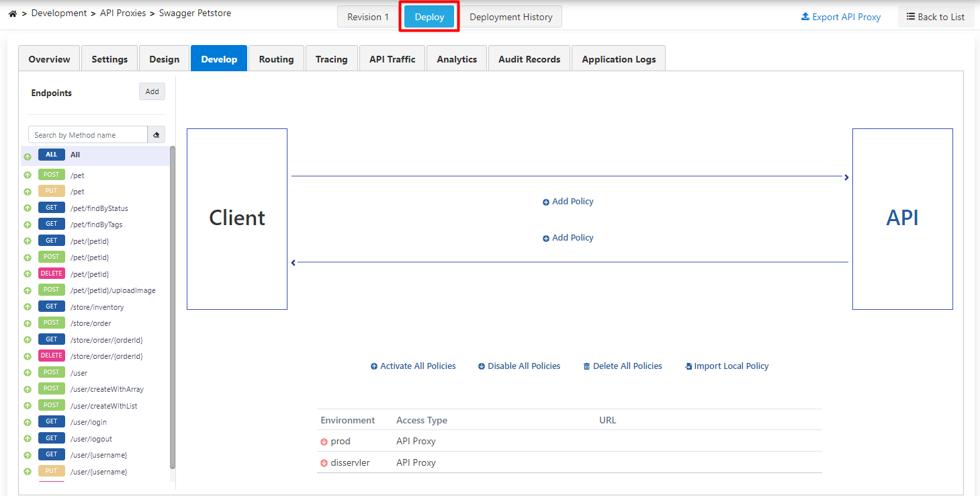This screenshot has width=980, height=496.
Task: Click Export API Proxy link
Action: [x=841, y=17]
